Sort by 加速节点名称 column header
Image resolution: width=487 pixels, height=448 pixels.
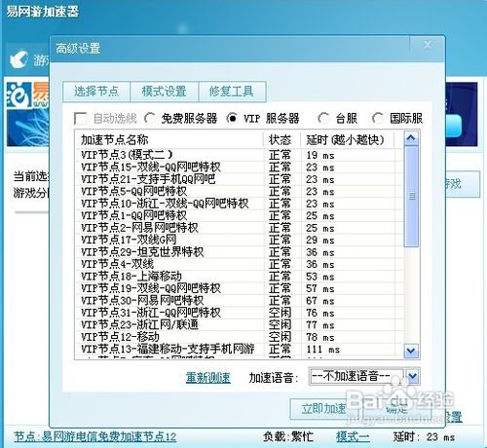click(x=169, y=140)
